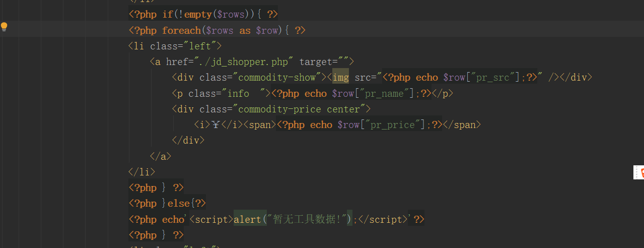Viewport: 644px width, 248px height.
Task: Click the "pr_price" array key
Action: [396, 125]
